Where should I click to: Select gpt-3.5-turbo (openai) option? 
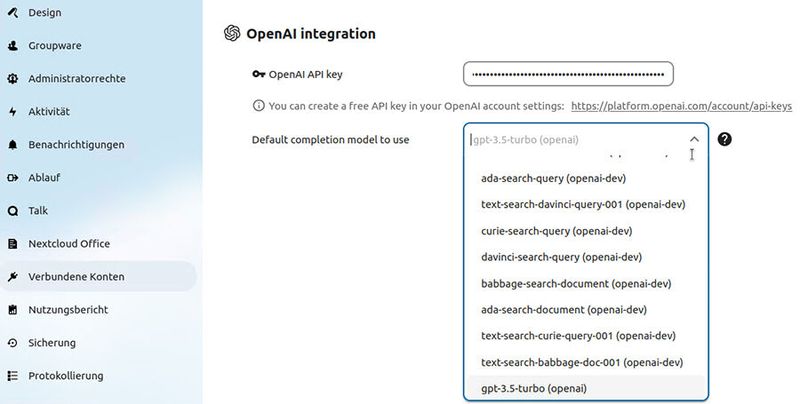533,387
